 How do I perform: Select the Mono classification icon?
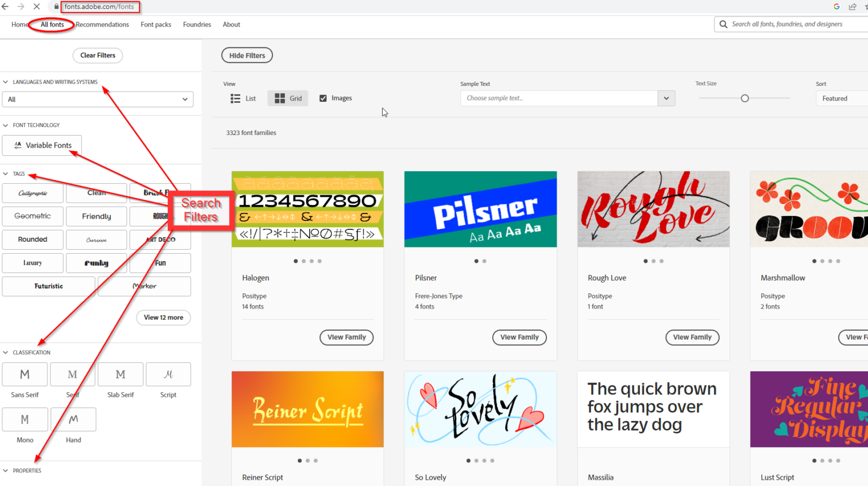25,419
